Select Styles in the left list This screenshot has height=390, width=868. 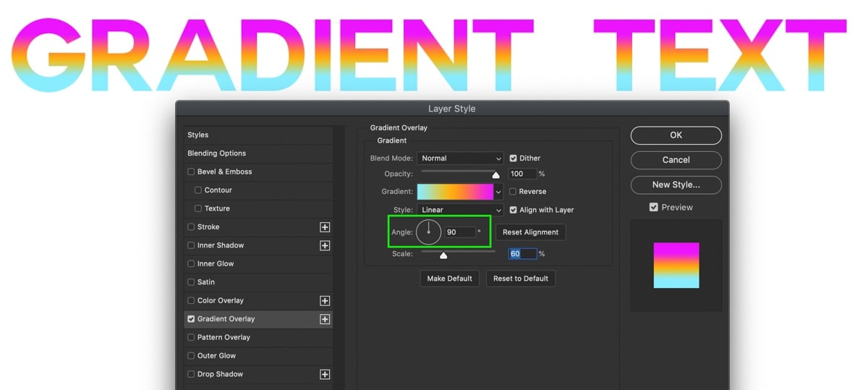point(259,135)
